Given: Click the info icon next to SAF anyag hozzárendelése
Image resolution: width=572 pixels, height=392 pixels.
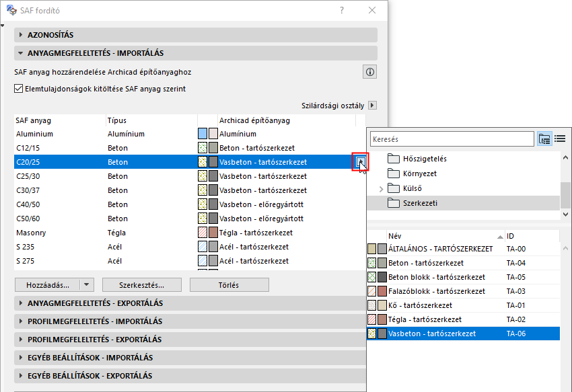Looking at the screenshot, I should [x=370, y=72].
